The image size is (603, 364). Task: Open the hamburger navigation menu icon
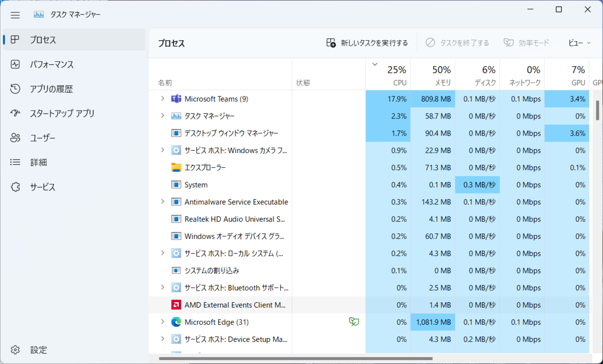click(15, 15)
